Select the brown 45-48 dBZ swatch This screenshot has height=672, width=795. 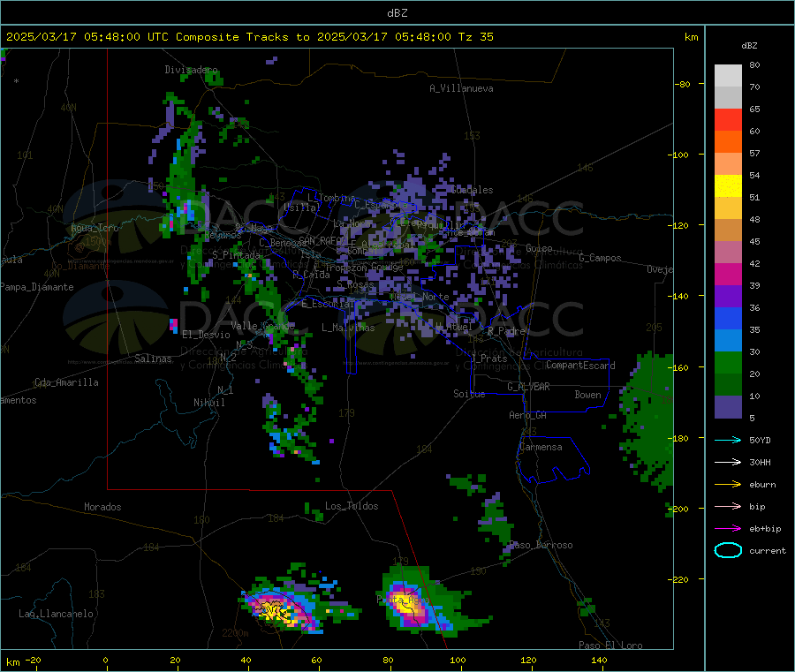[728, 230]
